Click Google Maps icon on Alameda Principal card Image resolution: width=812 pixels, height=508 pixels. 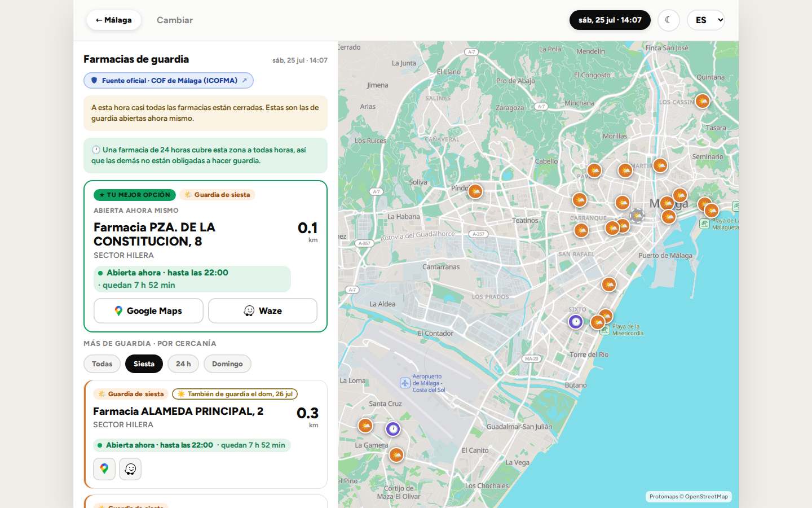(x=104, y=469)
